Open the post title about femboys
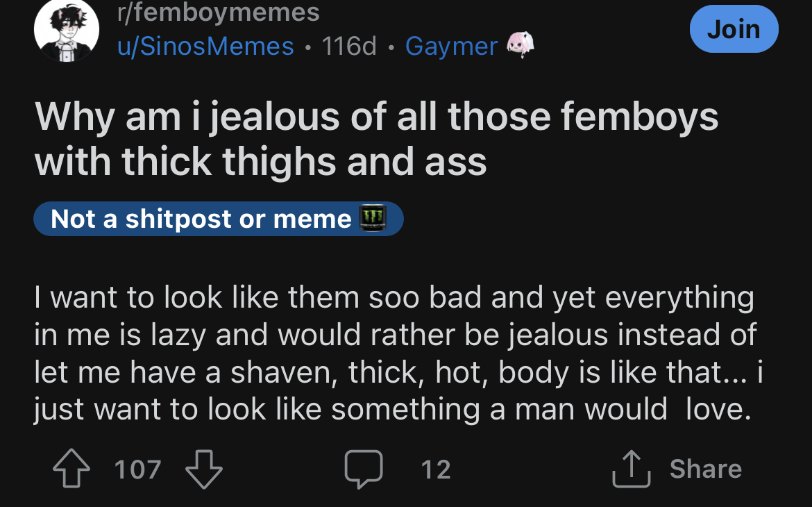The height and width of the screenshot is (507, 812). tap(376, 139)
